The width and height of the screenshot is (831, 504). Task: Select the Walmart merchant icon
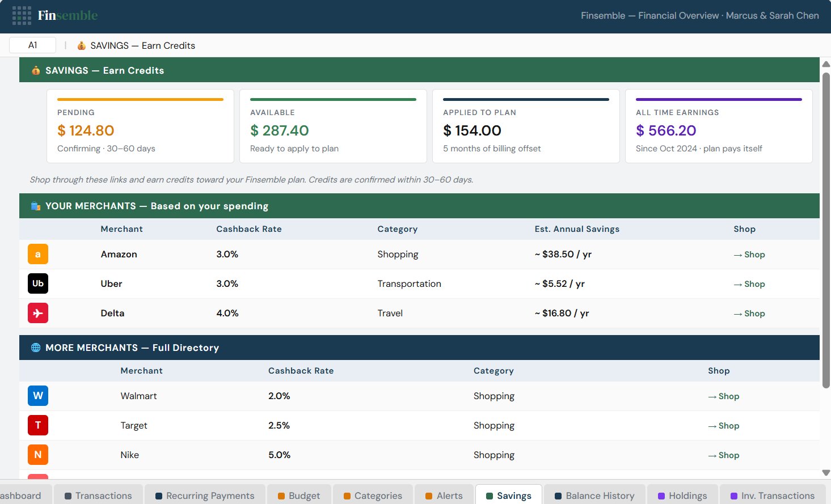point(37,396)
